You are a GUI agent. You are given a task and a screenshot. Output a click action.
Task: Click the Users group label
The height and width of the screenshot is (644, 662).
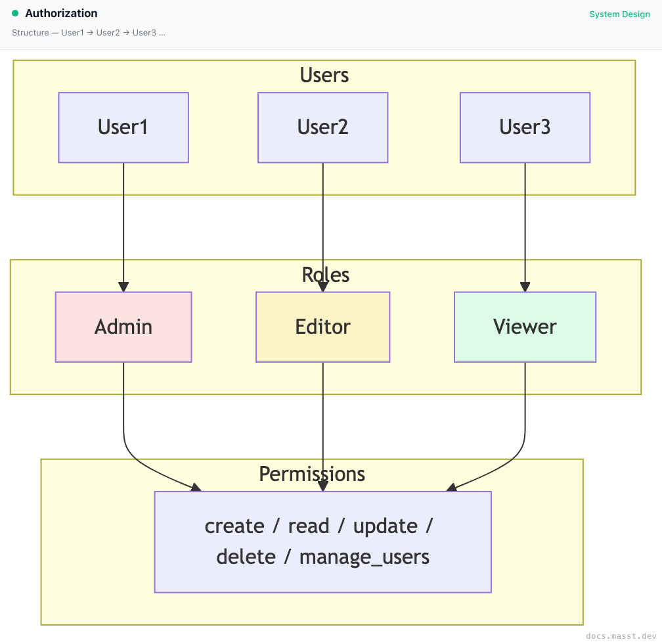[x=324, y=75]
